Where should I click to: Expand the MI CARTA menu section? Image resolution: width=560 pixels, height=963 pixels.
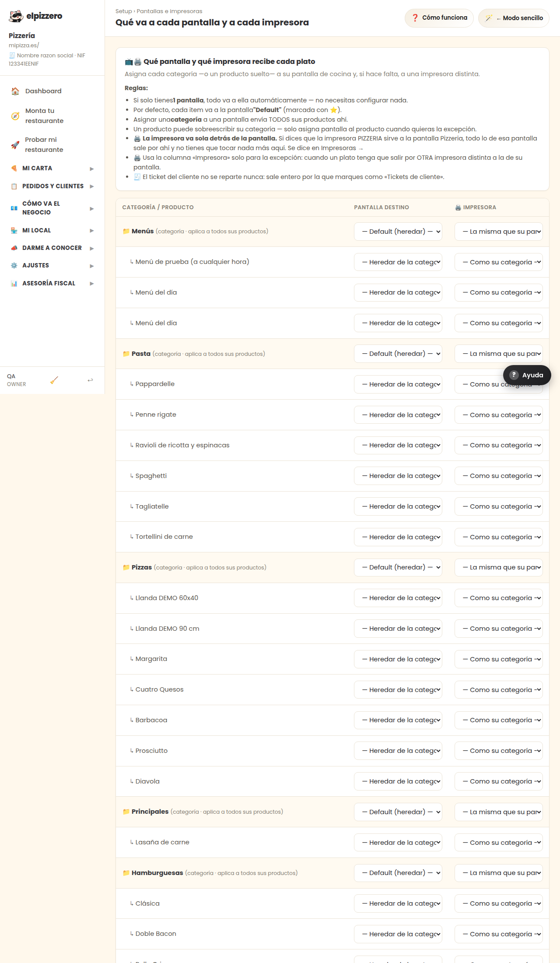[52, 168]
